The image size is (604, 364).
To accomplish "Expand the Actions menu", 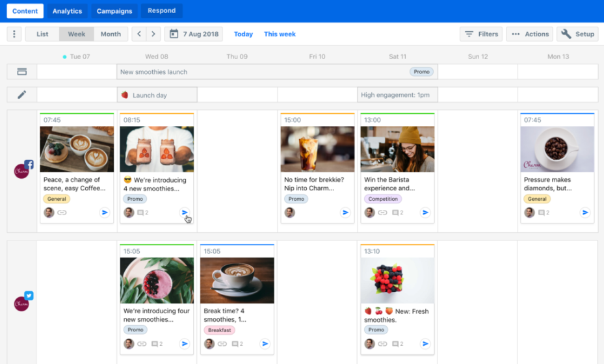I will (x=529, y=34).
